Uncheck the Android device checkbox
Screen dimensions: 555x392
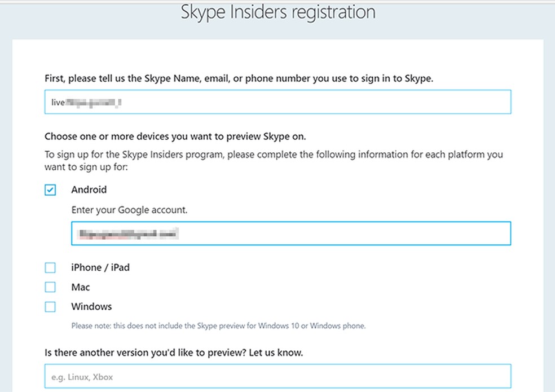click(x=50, y=190)
